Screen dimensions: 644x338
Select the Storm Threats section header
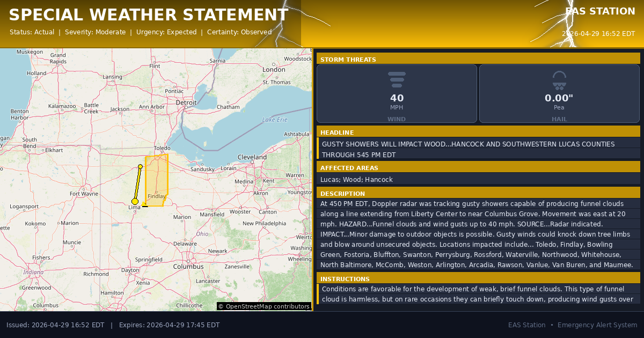478,60
